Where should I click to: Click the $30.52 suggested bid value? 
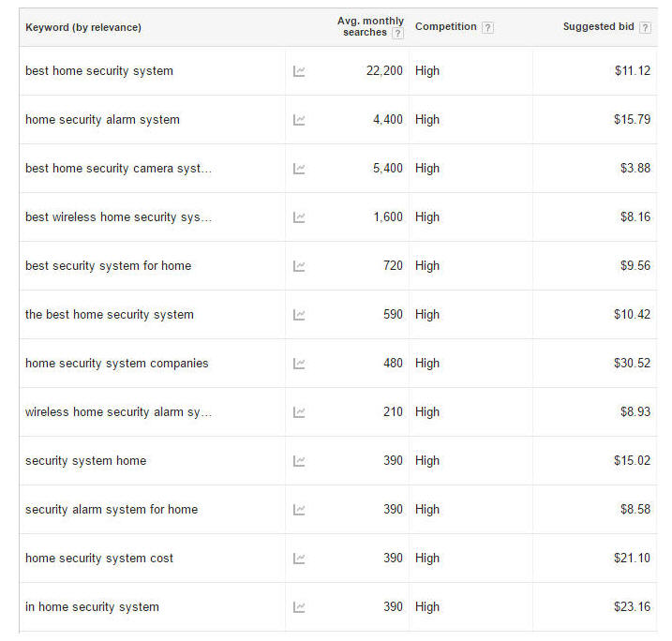click(x=632, y=364)
